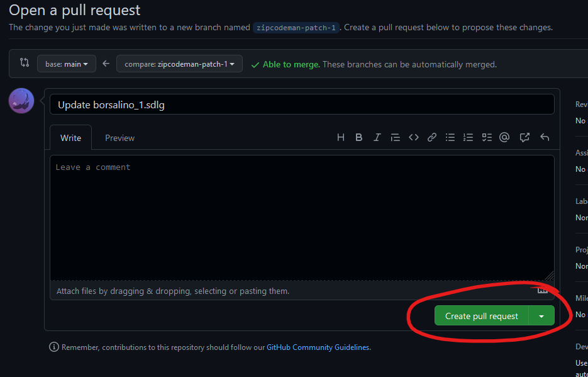Click the Markdown supported icon
Screen dimensions: 588x377
(x=543, y=290)
